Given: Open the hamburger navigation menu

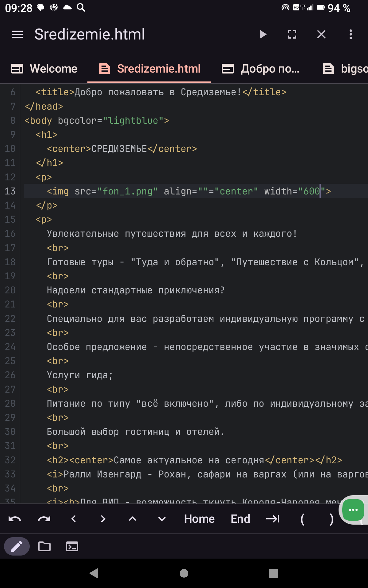Looking at the screenshot, I should (x=17, y=34).
